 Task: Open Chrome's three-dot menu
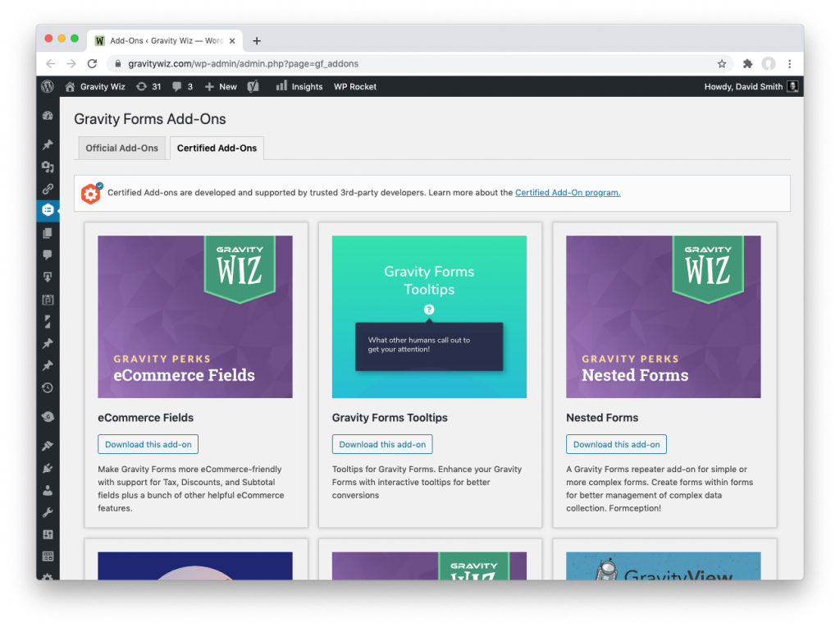(x=790, y=64)
